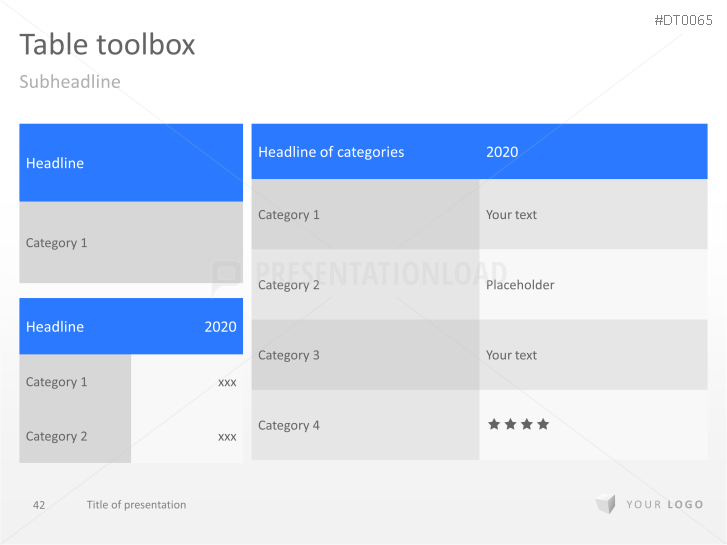
Task: Click the 'Category 4' label cell
Action: tap(289, 425)
